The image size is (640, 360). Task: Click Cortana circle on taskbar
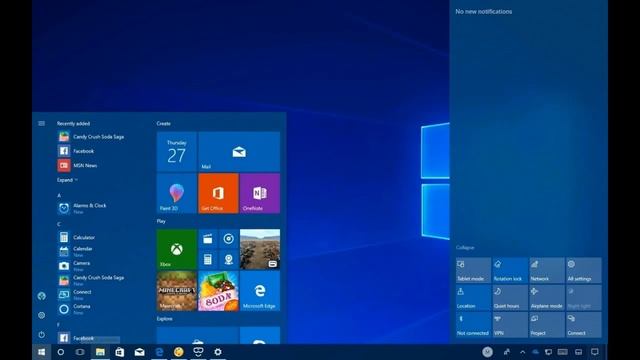pos(60,352)
